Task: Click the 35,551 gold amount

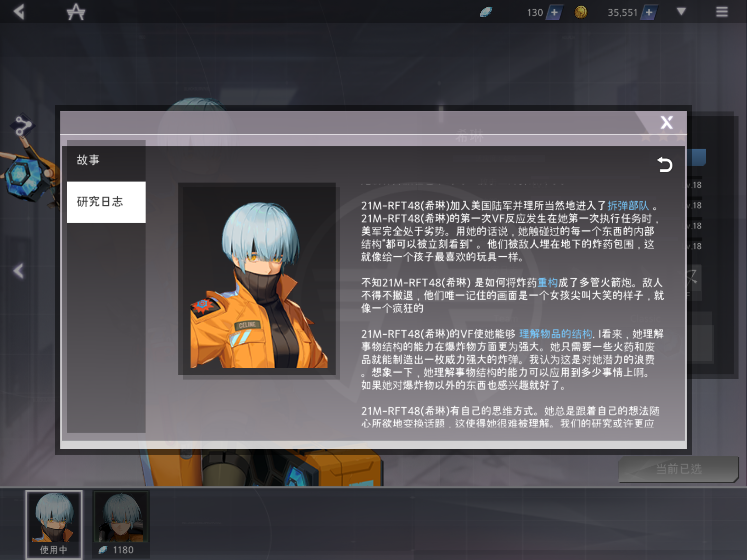Action: click(622, 13)
